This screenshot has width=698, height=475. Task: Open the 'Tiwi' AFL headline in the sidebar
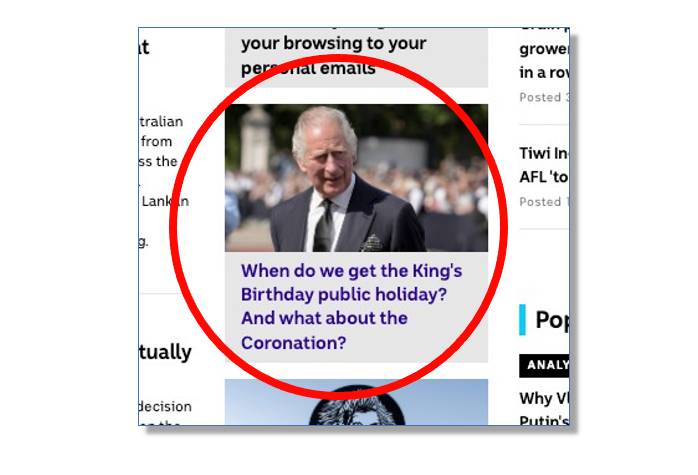coord(544,165)
